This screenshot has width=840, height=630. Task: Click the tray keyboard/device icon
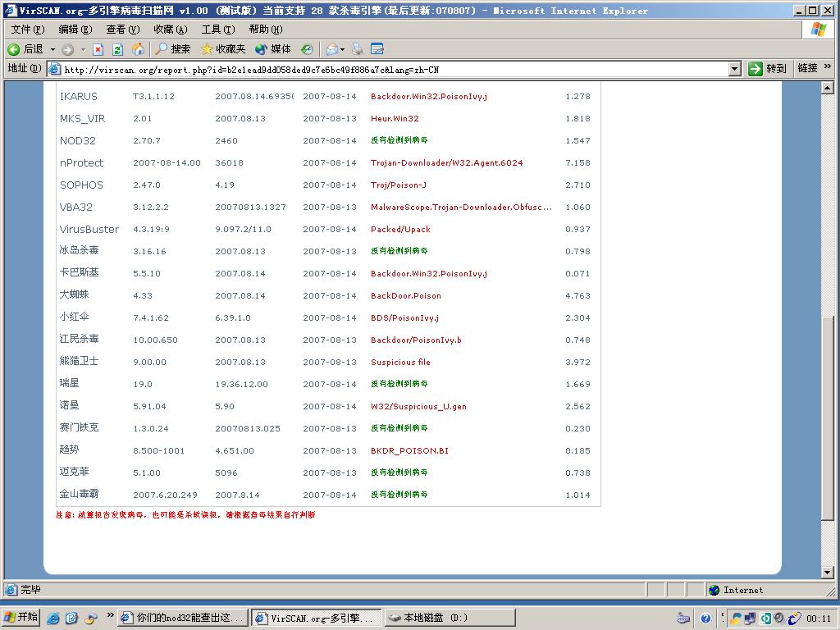pyautogui.click(x=683, y=619)
